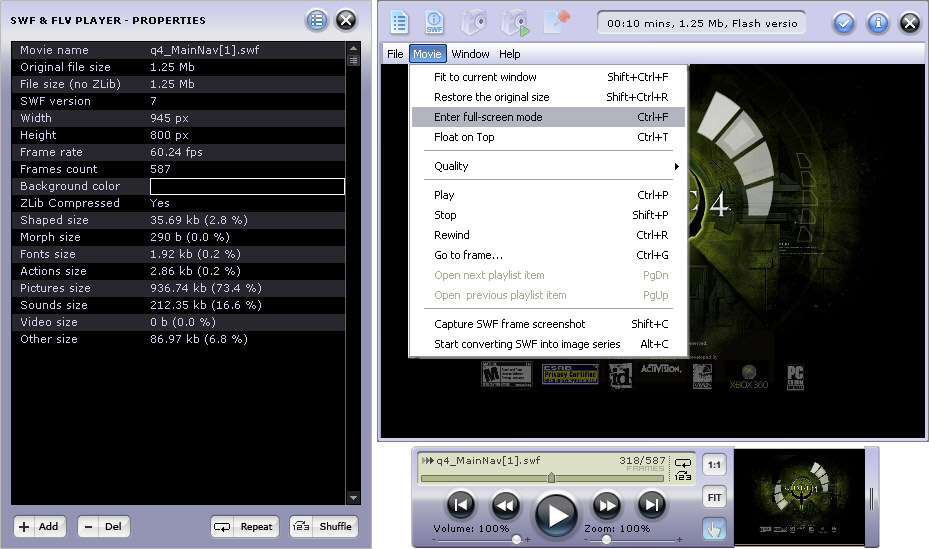Click the '936.74 kb (73.4 %)' Pictures size value

coord(206,288)
